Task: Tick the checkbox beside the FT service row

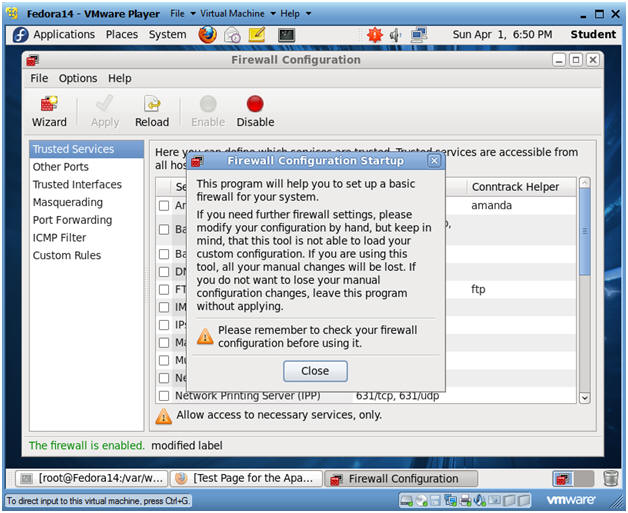Action: (164, 290)
